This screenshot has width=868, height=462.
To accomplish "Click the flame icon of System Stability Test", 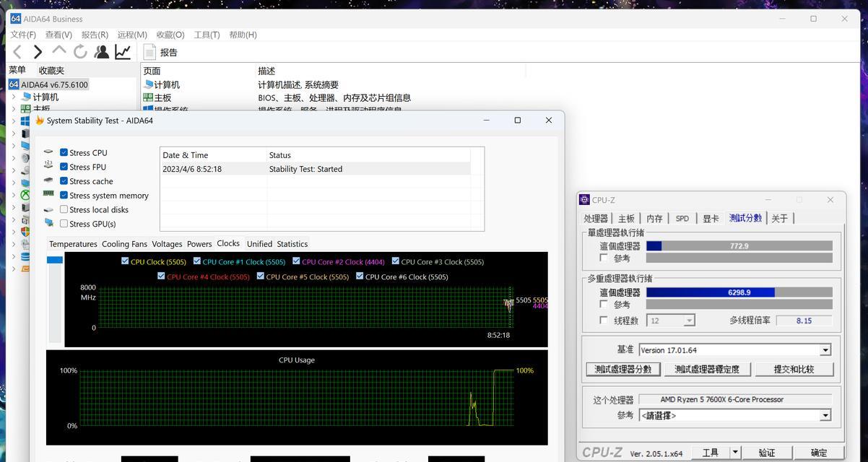I will tap(40, 121).
